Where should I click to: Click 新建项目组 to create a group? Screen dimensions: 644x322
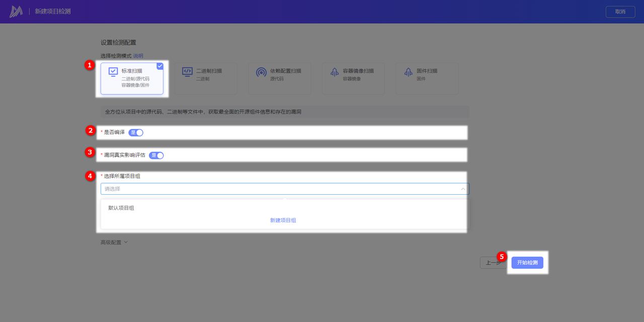(x=283, y=220)
